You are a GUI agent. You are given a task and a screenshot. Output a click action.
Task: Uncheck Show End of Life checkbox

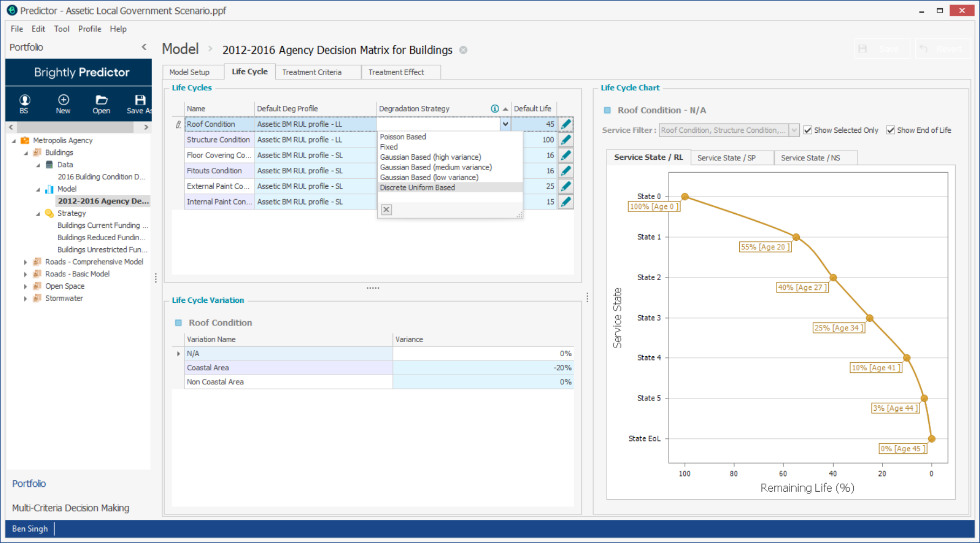point(891,130)
